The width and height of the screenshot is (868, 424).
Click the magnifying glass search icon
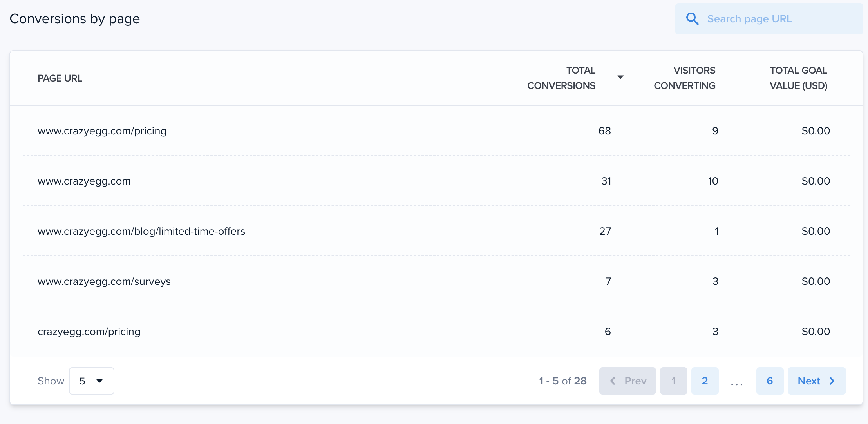(693, 18)
